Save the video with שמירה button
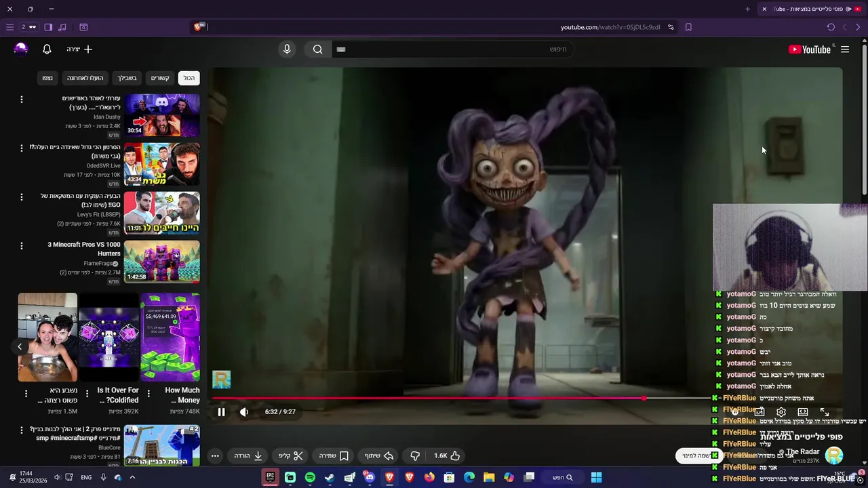The image size is (868, 488). pos(334,455)
